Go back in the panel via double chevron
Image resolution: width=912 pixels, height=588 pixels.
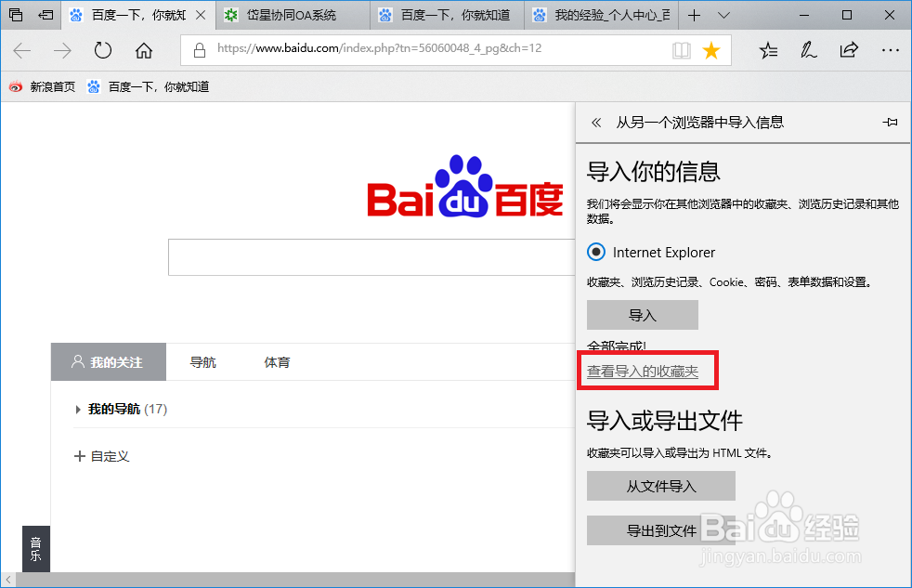tap(596, 123)
